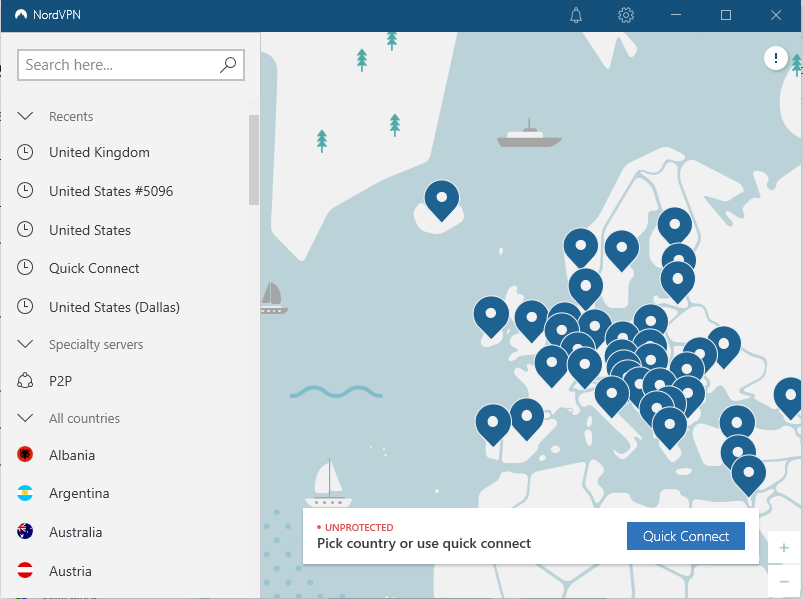Open the settings gear icon
803x599 pixels.
626,15
